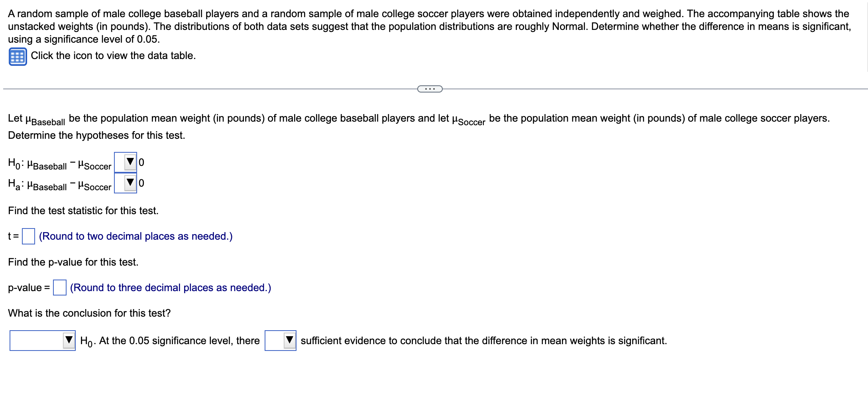Open the dropdown before sufficient evidence
Viewport: 868px width, 394px height.
(280, 340)
